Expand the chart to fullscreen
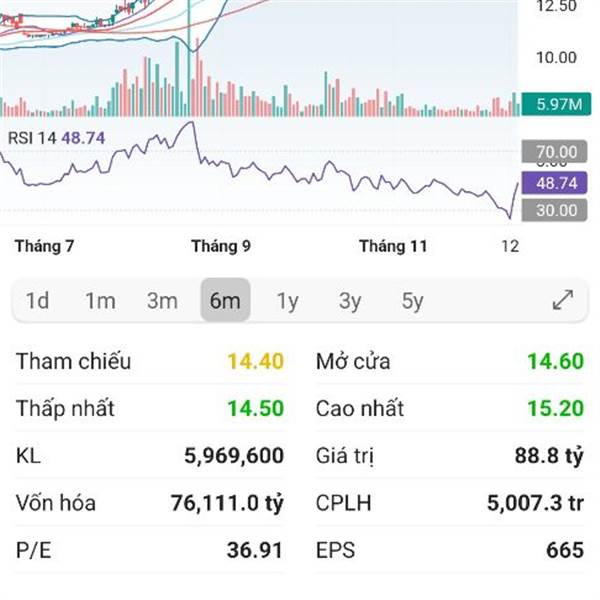The height and width of the screenshot is (600, 600). (563, 300)
